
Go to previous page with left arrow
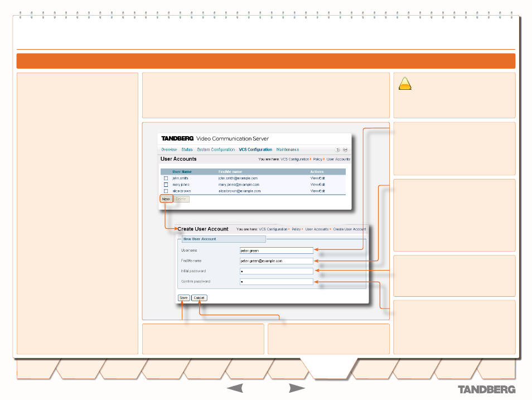pos(235,388)
